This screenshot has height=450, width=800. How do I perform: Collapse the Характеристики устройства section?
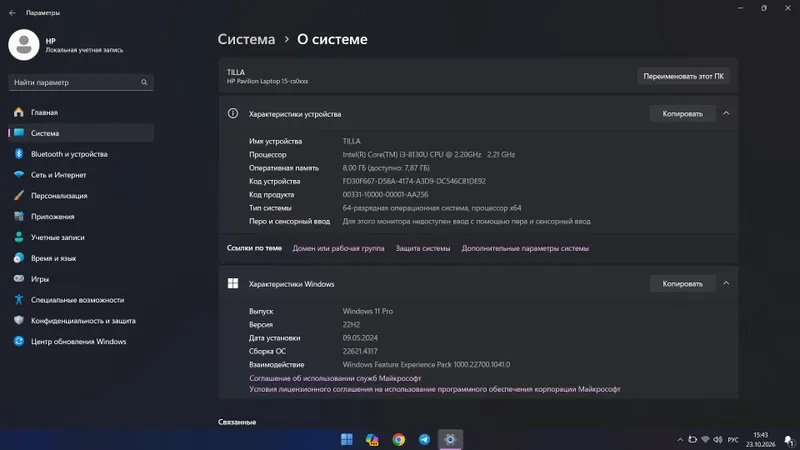726,113
